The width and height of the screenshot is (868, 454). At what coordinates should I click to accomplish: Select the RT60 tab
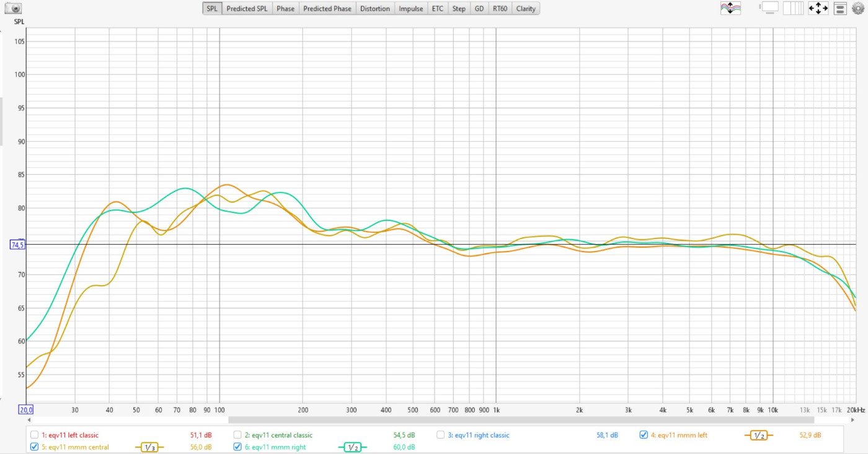499,9
